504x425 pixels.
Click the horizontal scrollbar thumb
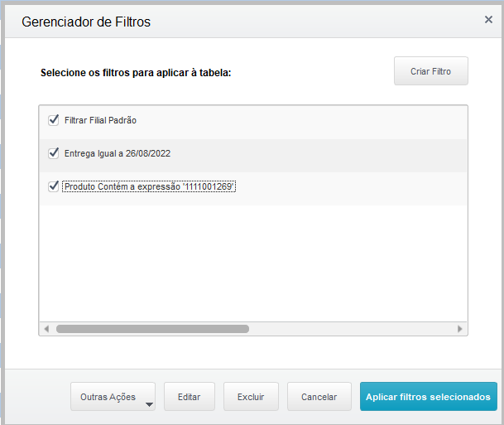tap(152, 329)
